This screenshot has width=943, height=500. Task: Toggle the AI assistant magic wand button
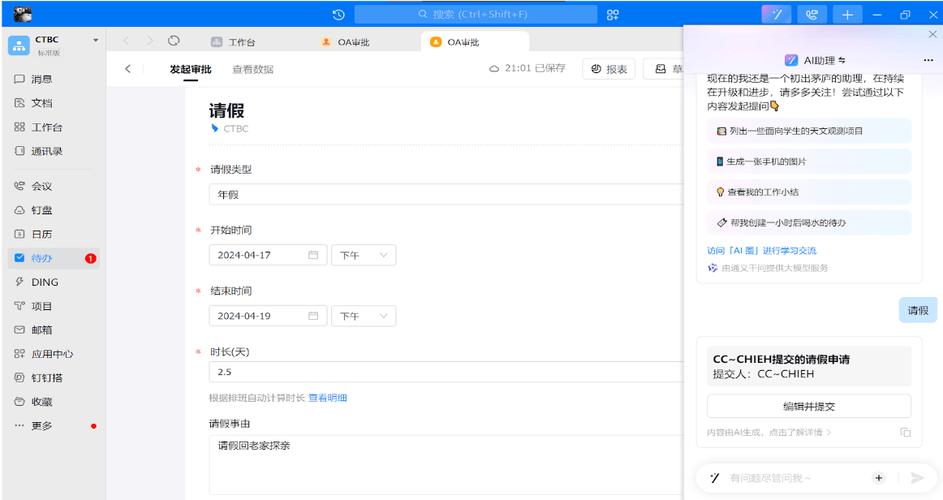click(776, 14)
